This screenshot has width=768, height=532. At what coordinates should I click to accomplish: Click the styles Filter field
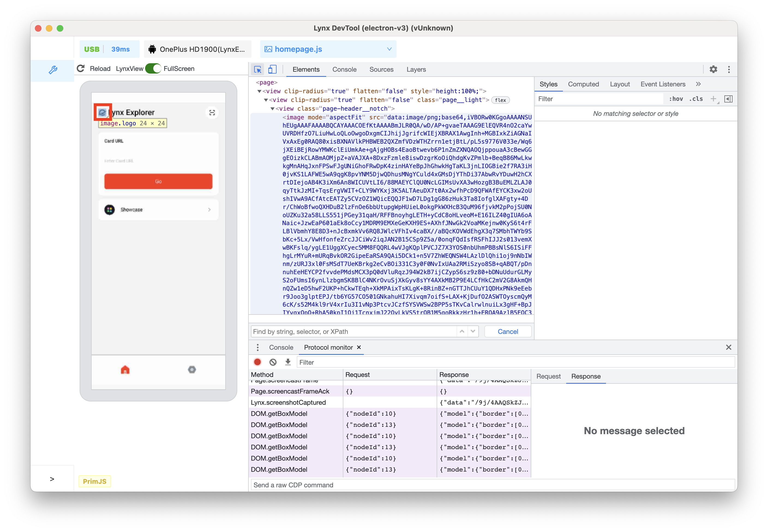pos(599,99)
